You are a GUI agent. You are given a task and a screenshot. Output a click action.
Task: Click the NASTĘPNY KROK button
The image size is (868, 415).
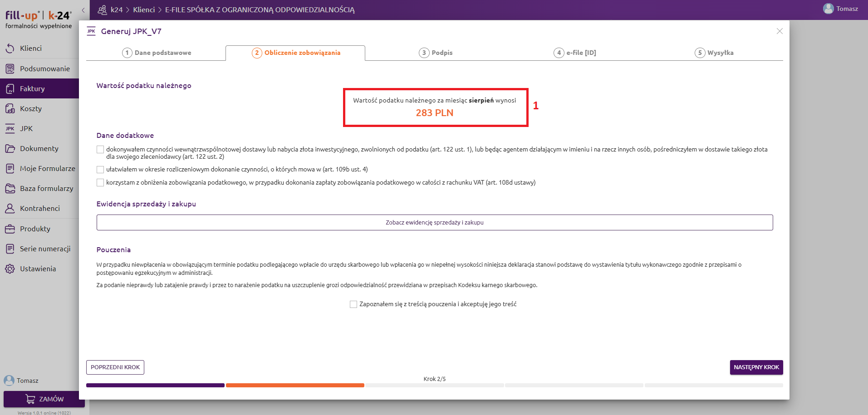[756, 367]
